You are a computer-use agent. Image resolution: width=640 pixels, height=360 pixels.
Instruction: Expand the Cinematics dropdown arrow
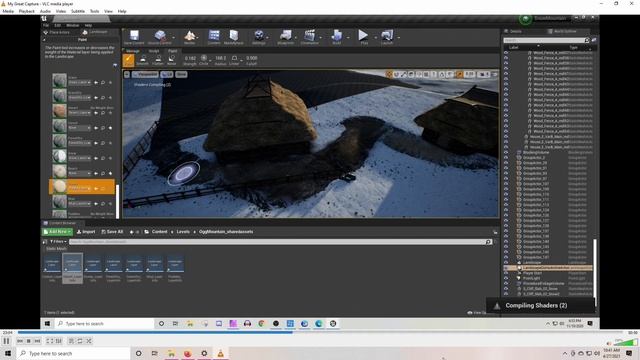321,38
